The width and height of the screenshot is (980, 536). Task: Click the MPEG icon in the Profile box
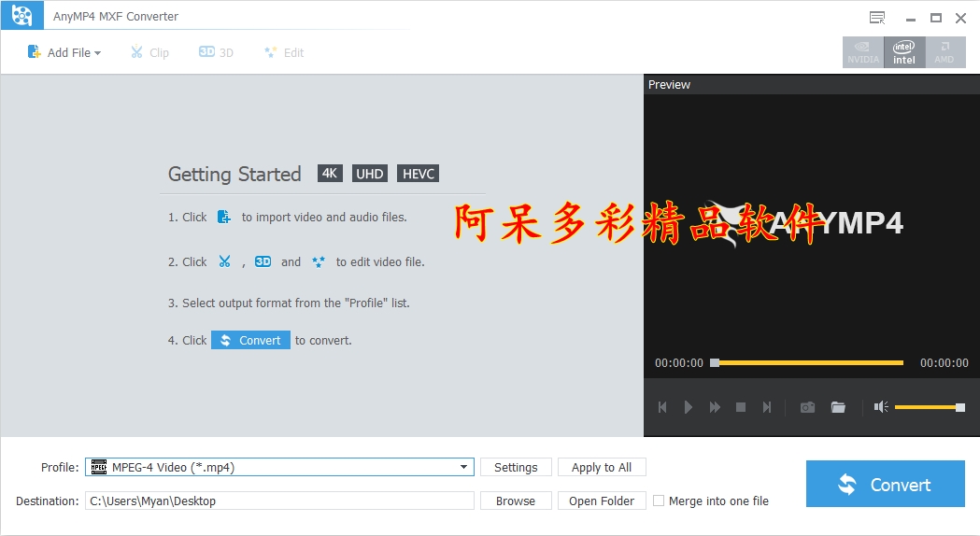(x=99, y=467)
